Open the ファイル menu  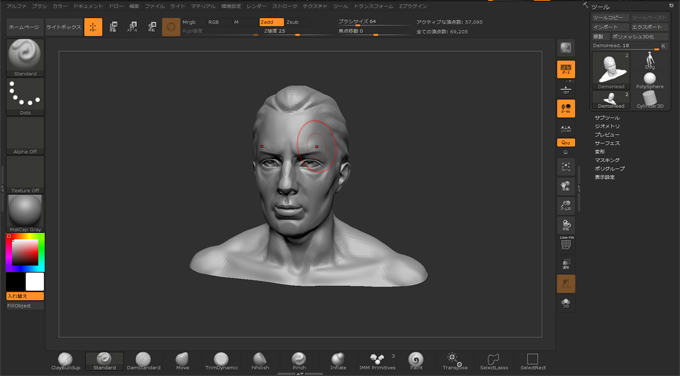pyautogui.click(x=154, y=7)
